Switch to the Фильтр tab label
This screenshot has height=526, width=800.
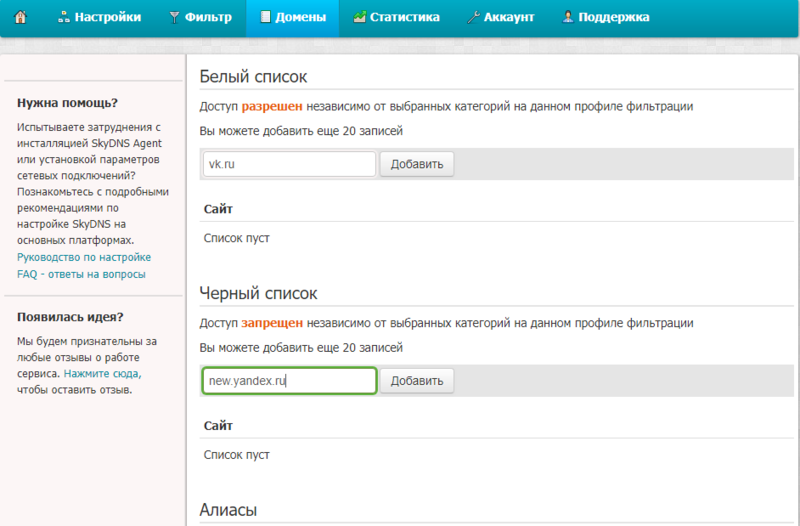pyautogui.click(x=208, y=17)
